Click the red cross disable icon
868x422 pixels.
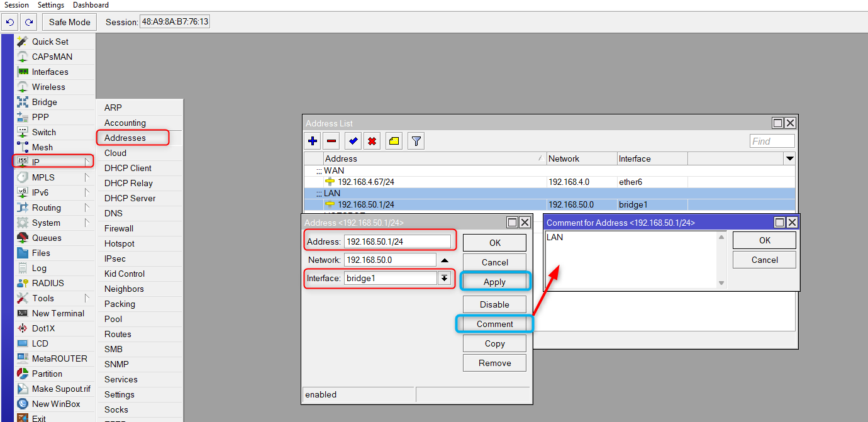point(372,142)
